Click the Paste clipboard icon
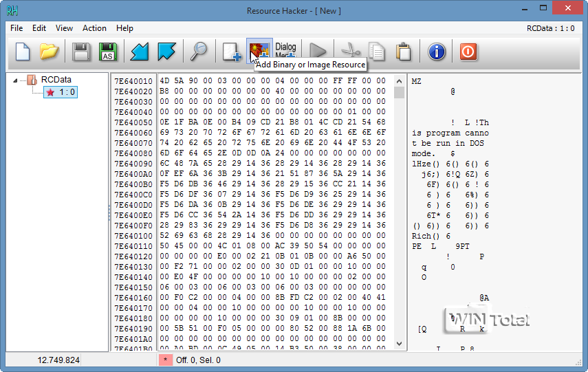This screenshot has height=372, width=588. pyautogui.click(x=404, y=52)
